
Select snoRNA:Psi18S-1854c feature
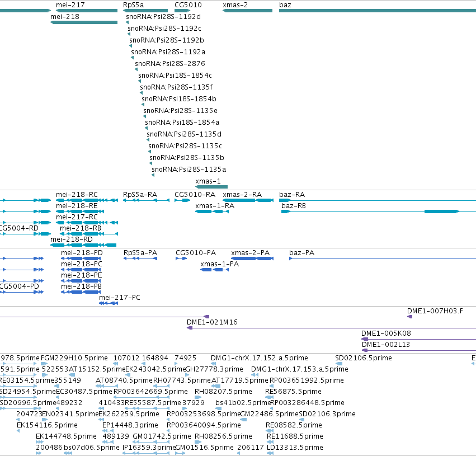tap(140, 81)
